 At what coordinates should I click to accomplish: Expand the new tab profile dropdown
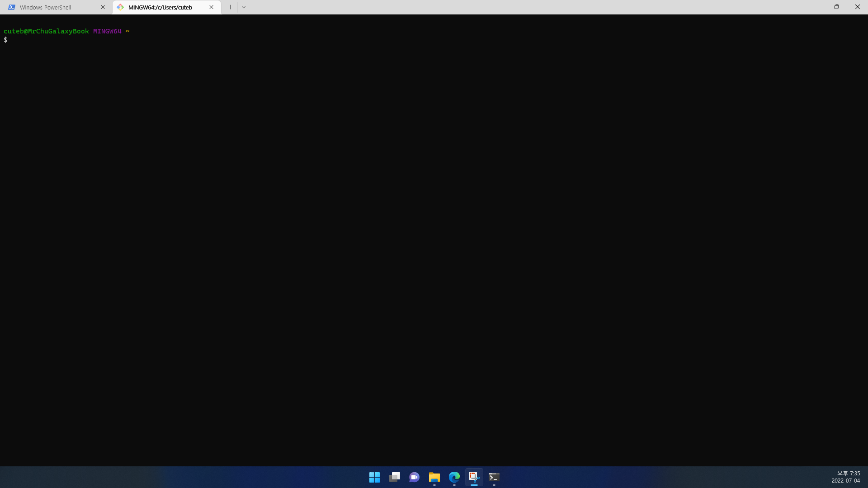[244, 7]
